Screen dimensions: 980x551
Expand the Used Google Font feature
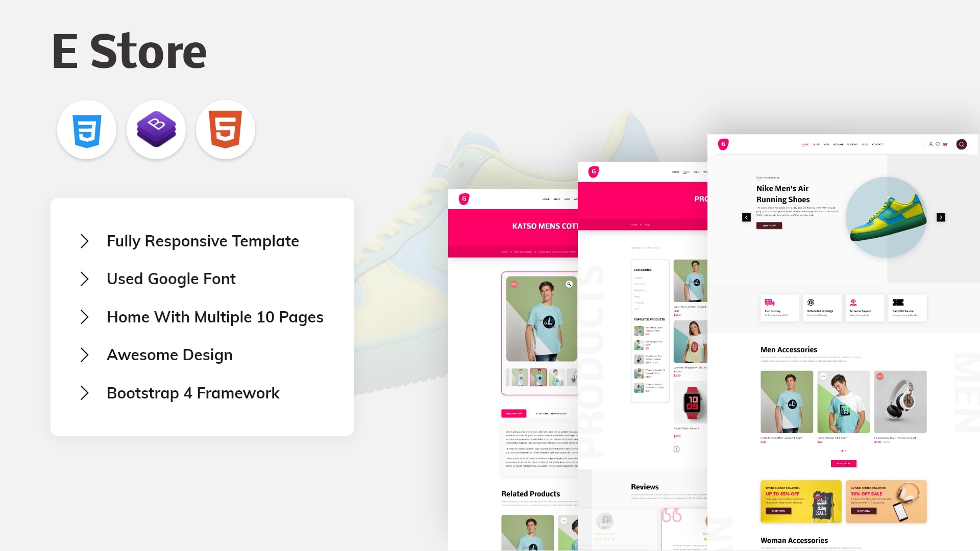(x=84, y=279)
